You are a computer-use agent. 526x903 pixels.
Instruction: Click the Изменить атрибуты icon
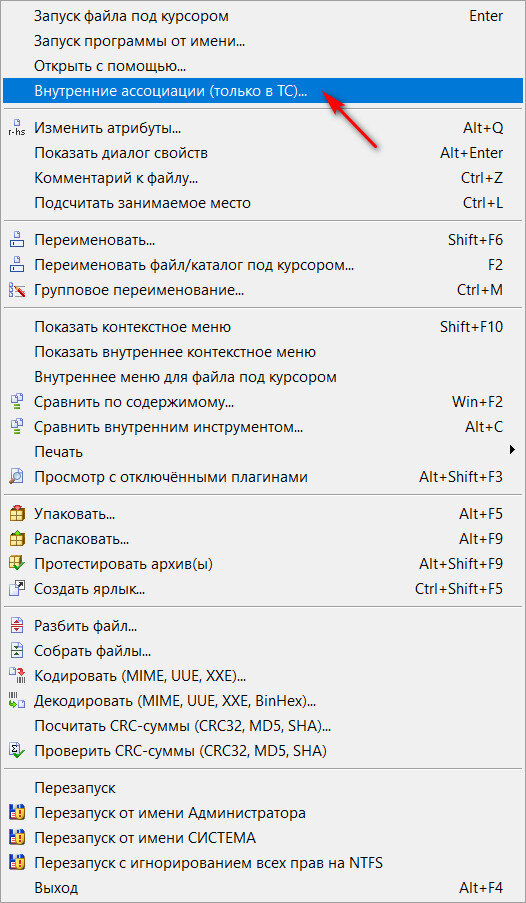[16, 128]
